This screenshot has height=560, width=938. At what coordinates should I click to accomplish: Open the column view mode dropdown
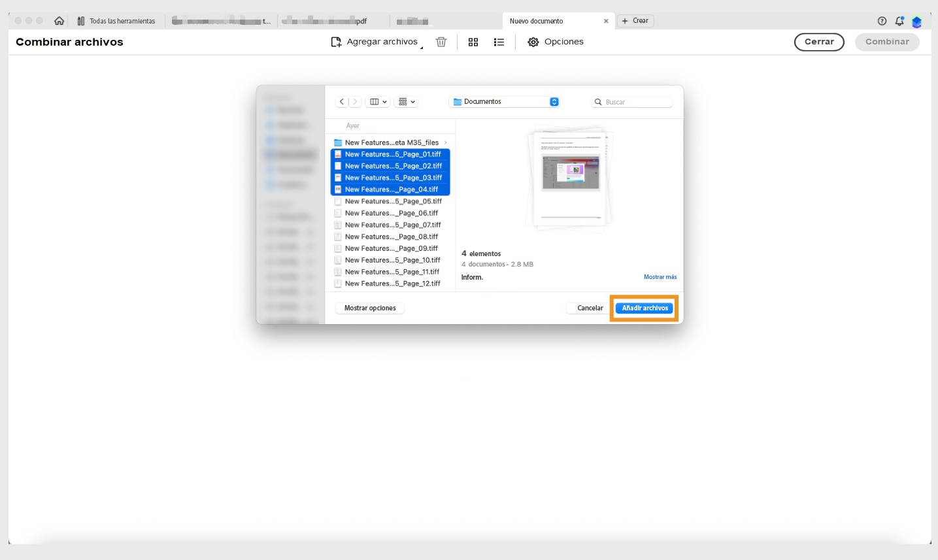click(378, 102)
